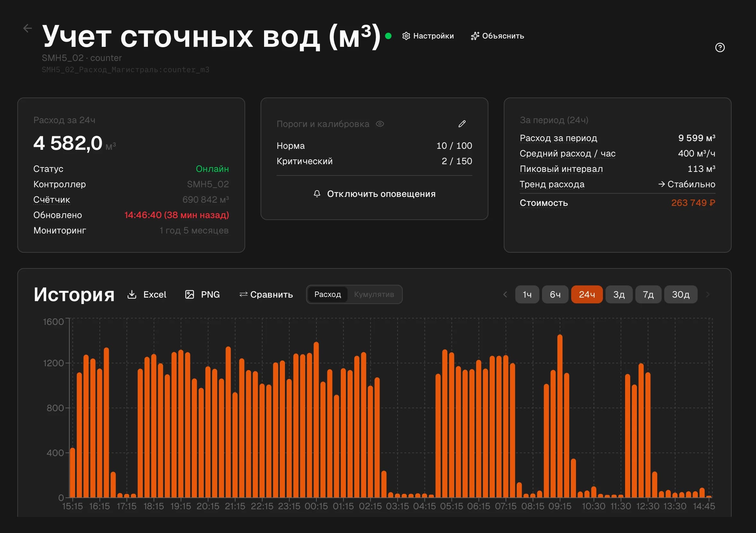Click the 263 749 ₽ cost value
The image size is (756, 533).
click(x=693, y=203)
